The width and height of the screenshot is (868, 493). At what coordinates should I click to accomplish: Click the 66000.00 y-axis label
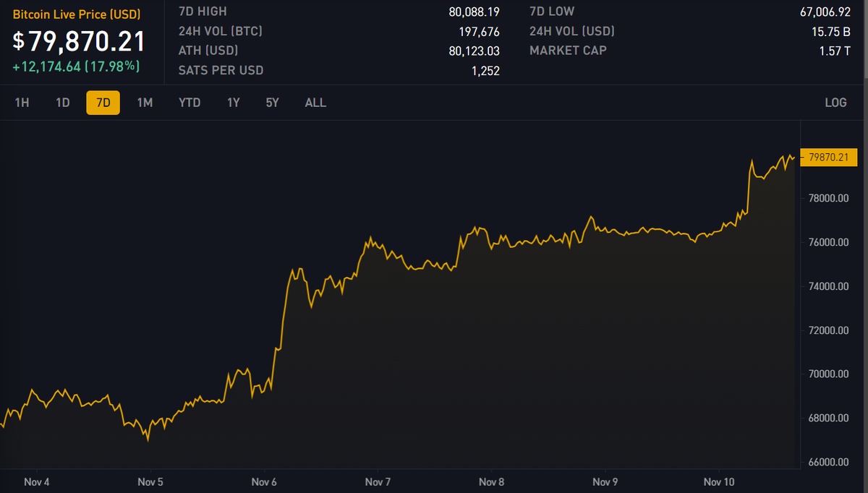(x=829, y=462)
